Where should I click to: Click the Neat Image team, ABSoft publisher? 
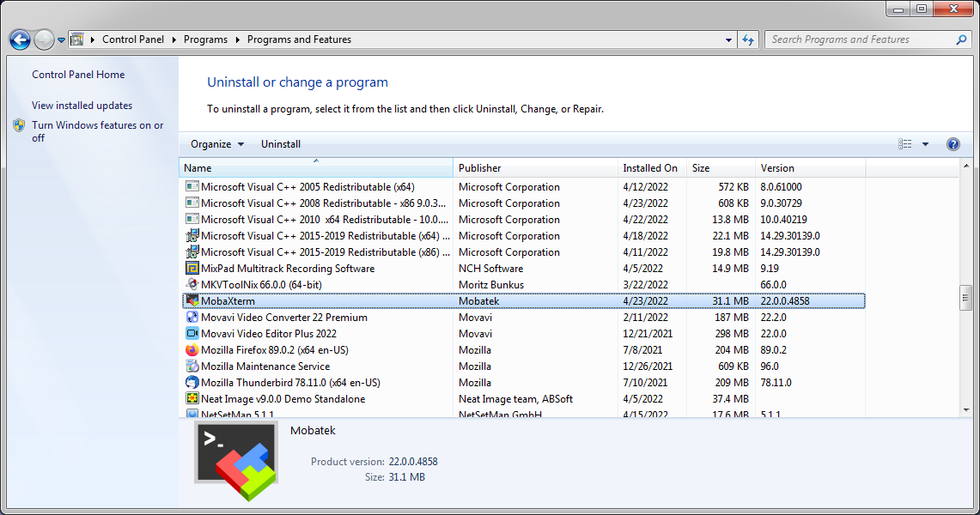pyautogui.click(x=515, y=399)
